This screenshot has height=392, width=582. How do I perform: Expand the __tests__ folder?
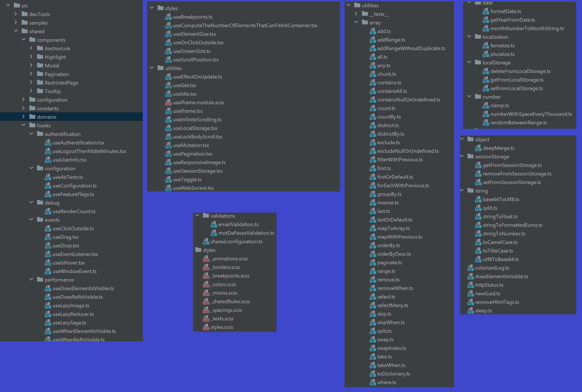356,14
